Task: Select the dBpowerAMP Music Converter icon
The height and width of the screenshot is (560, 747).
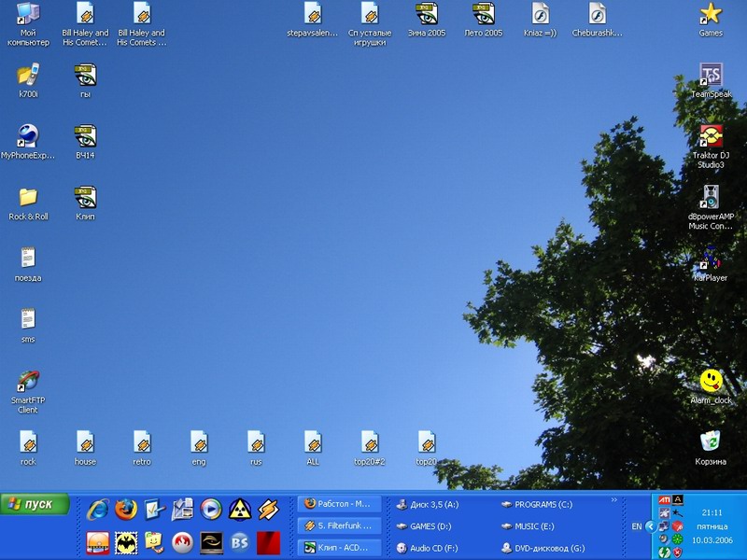Action: click(711, 197)
